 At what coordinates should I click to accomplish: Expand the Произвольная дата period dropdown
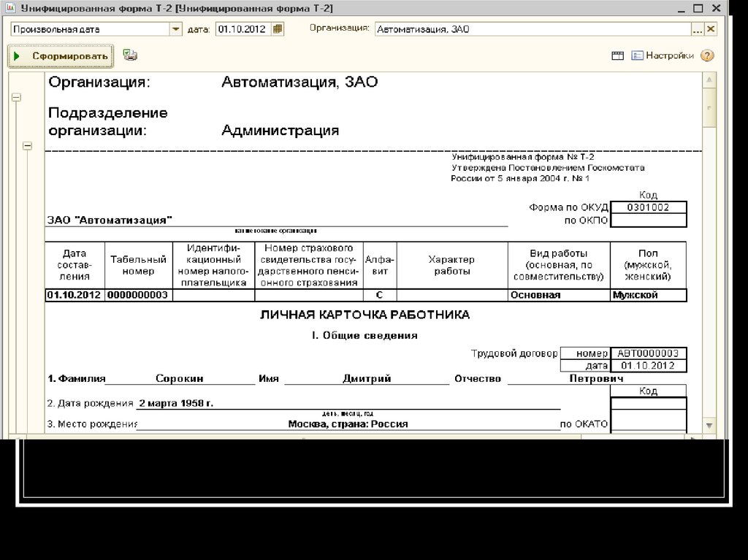click(x=175, y=29)
